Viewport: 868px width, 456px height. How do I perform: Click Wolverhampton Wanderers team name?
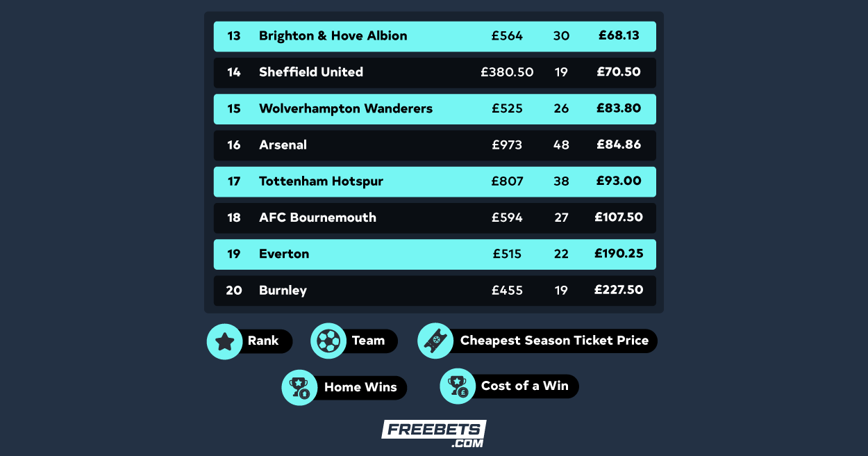click(346, 108)
